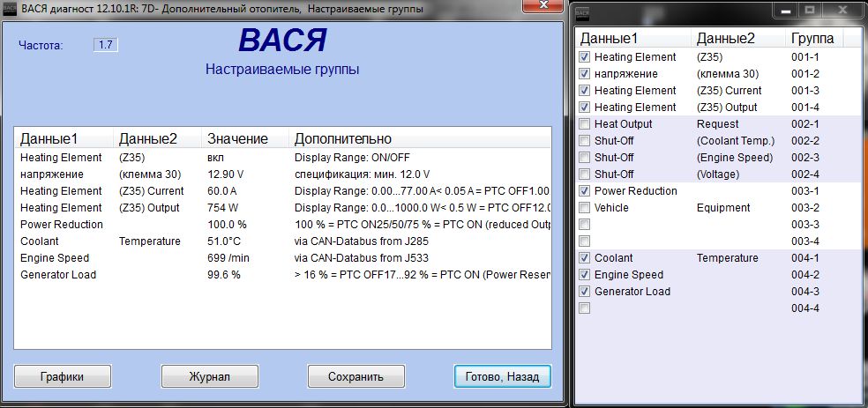
Task: Click group number 002-1 in selector list
Action: click(804, 124)
